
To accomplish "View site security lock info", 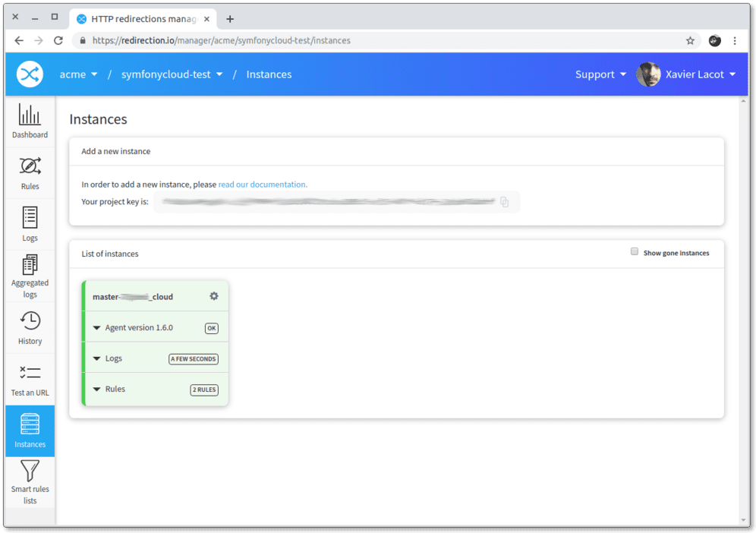I will click(x=83, y=40).
